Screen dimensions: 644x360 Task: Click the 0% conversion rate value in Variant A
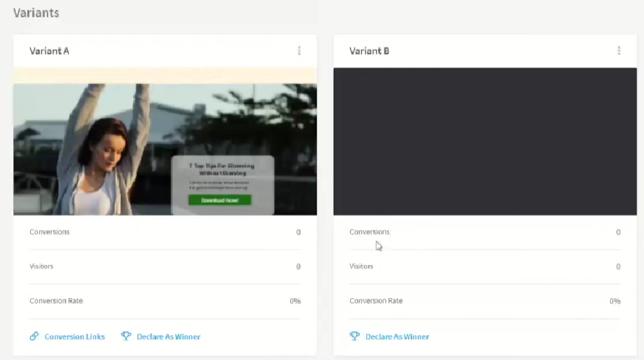295,301
